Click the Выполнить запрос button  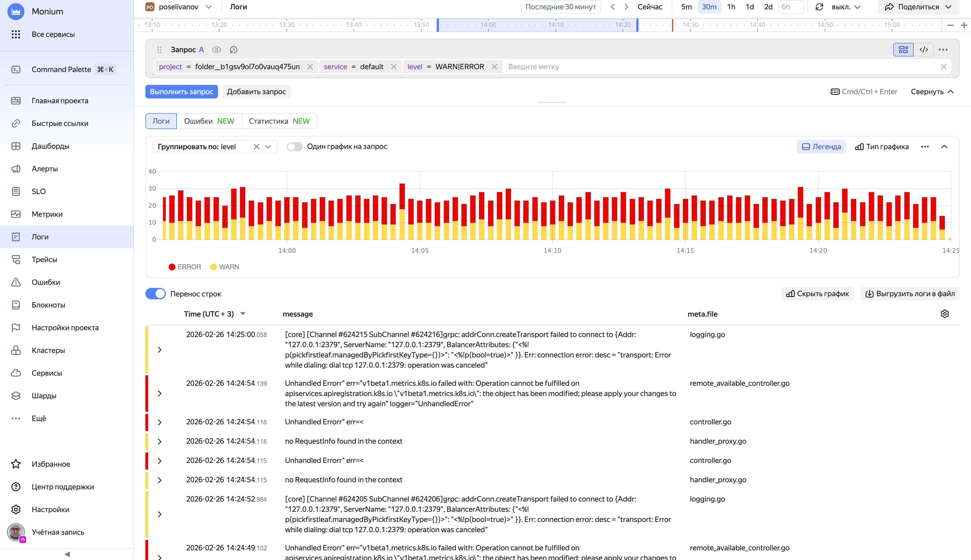[x=181, y=92]
